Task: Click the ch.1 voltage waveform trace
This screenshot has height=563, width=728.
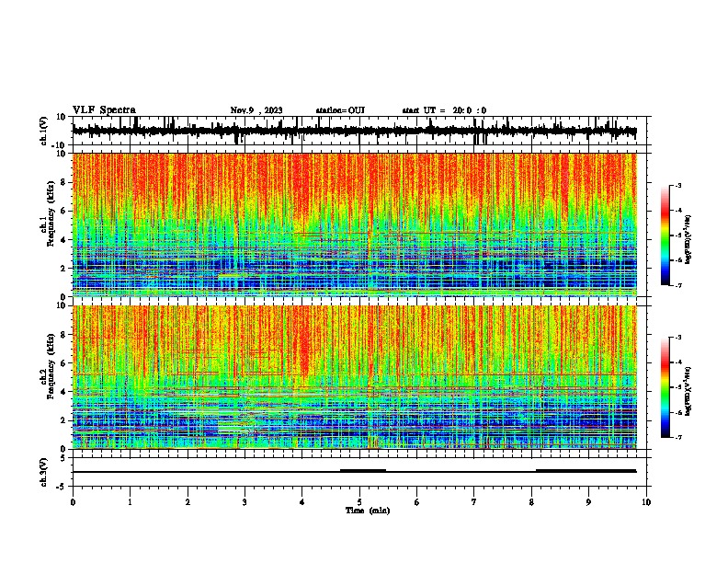Action: pyautogui.click(x=354, y=131)
